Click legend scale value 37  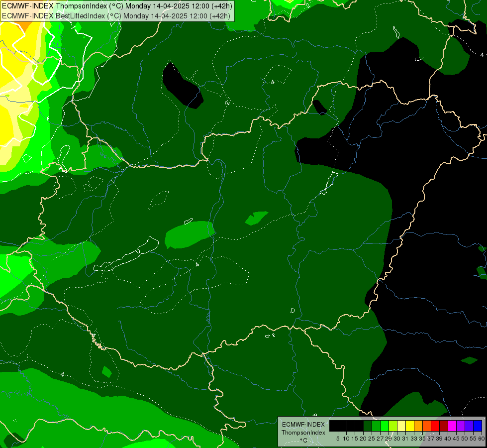click(431, 439)
